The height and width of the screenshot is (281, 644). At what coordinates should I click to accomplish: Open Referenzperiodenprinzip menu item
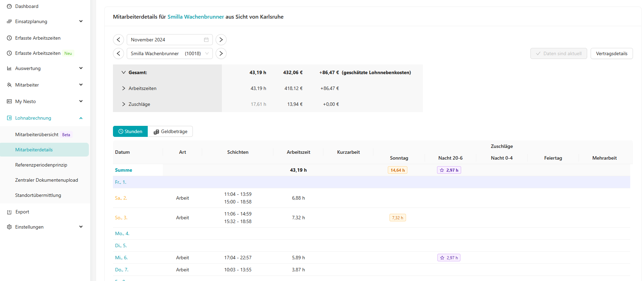pos(41,165)
